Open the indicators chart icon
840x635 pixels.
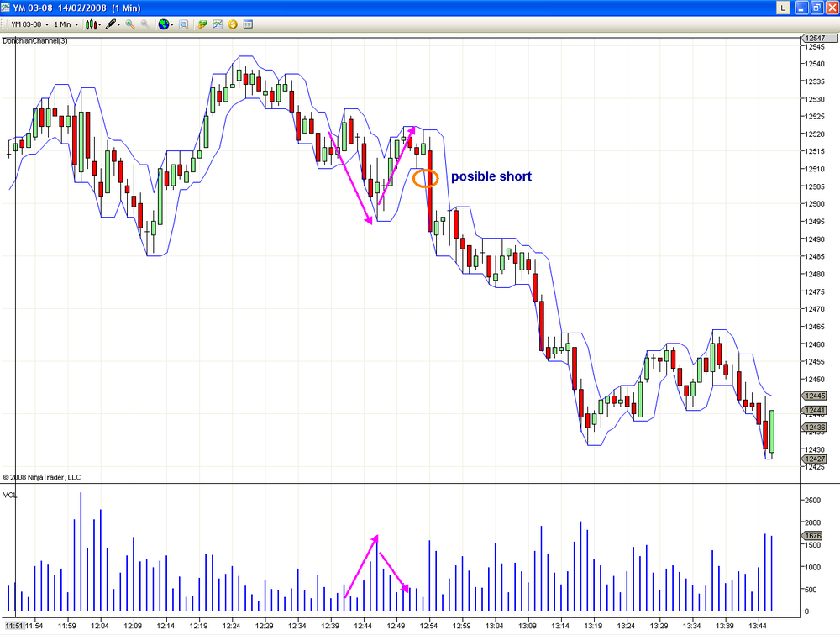coord(218,24)
